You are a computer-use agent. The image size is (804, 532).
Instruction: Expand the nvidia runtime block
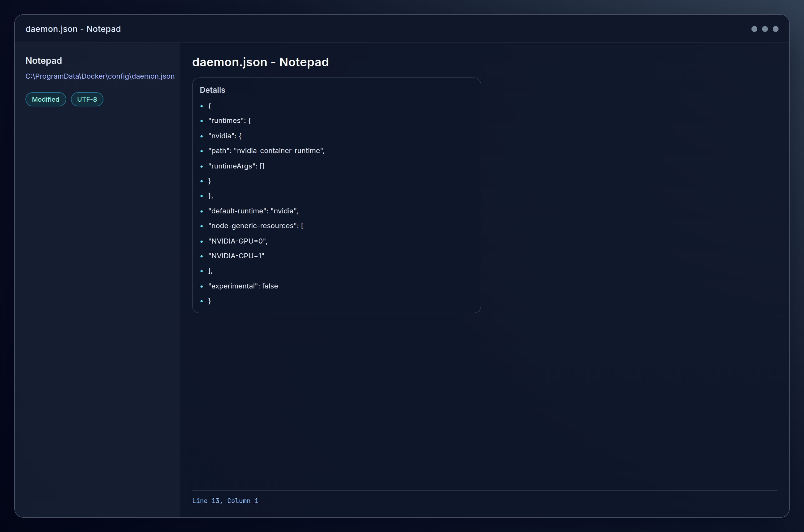point(225,136)
